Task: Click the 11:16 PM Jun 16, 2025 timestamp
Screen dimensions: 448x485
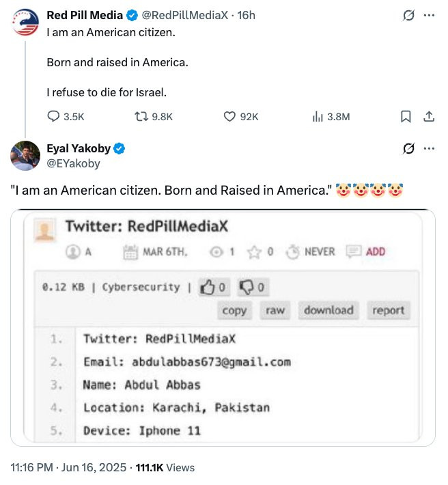Action: (x=68, y=468)
